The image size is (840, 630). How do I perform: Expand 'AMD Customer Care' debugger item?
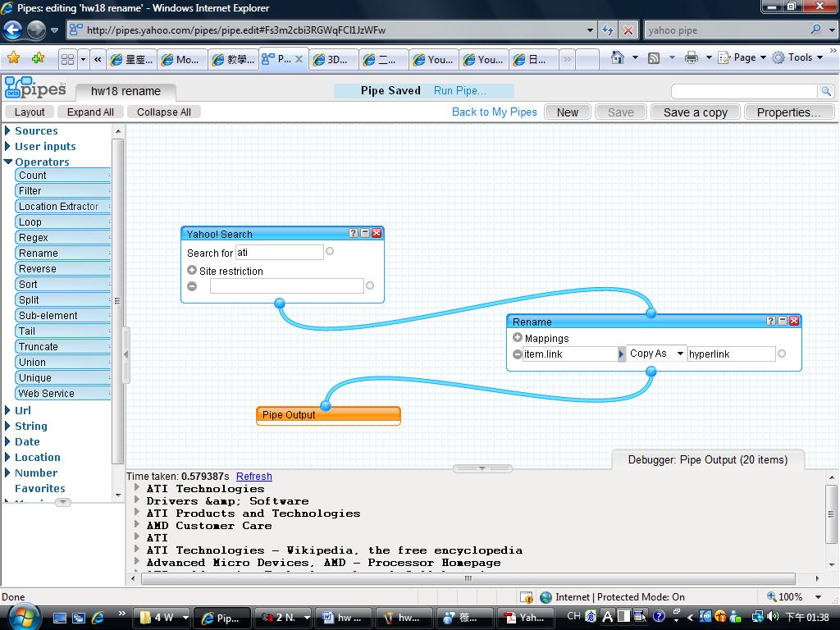point(137,524)
